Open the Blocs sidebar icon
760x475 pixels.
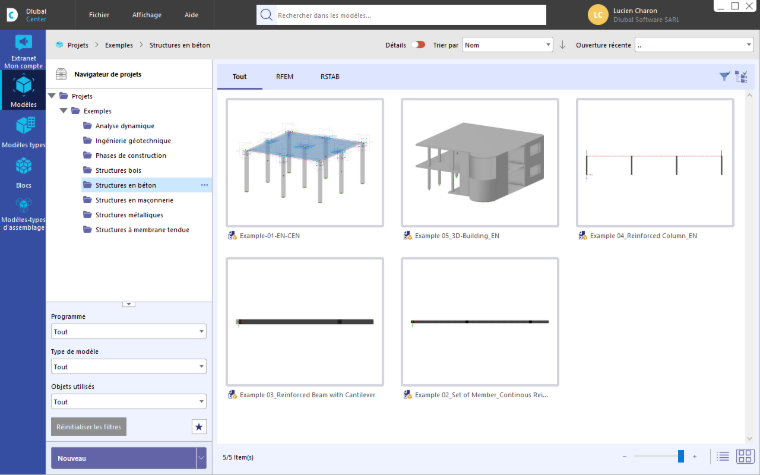coord(23,173)
